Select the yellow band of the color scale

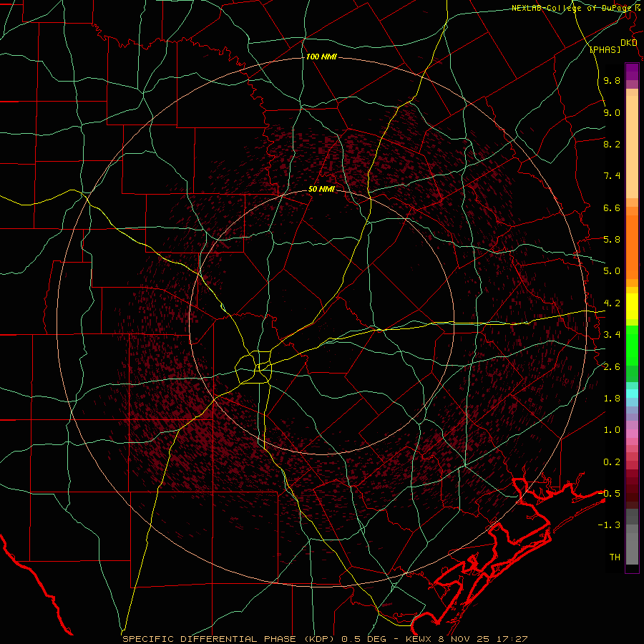[632, 306]
